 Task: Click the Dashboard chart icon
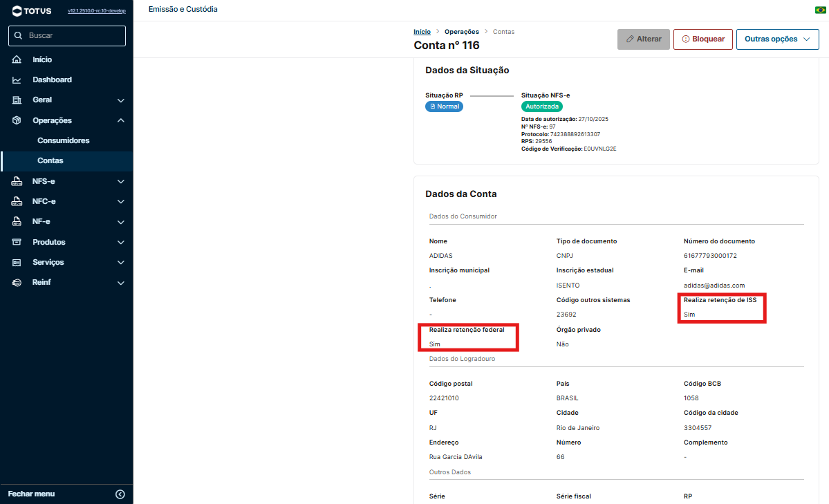point(17,80)
